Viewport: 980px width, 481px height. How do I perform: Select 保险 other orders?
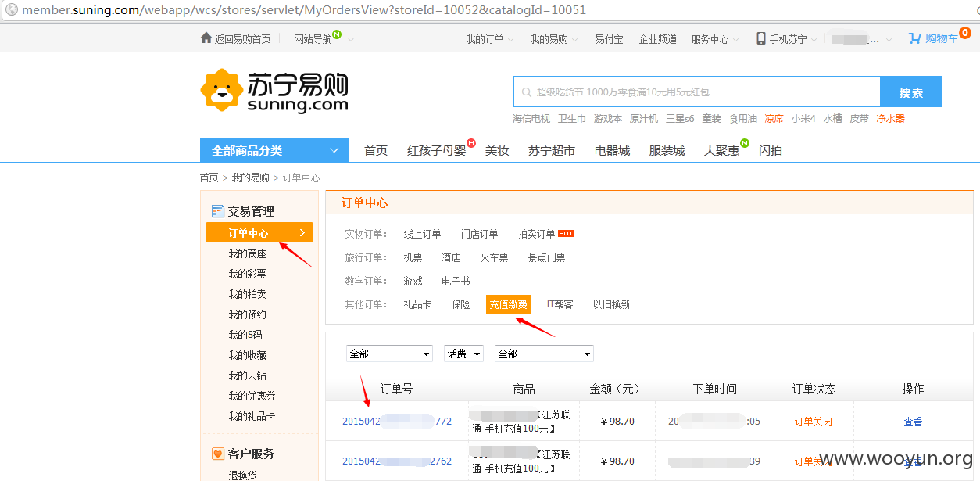click(x=461, y=304)
